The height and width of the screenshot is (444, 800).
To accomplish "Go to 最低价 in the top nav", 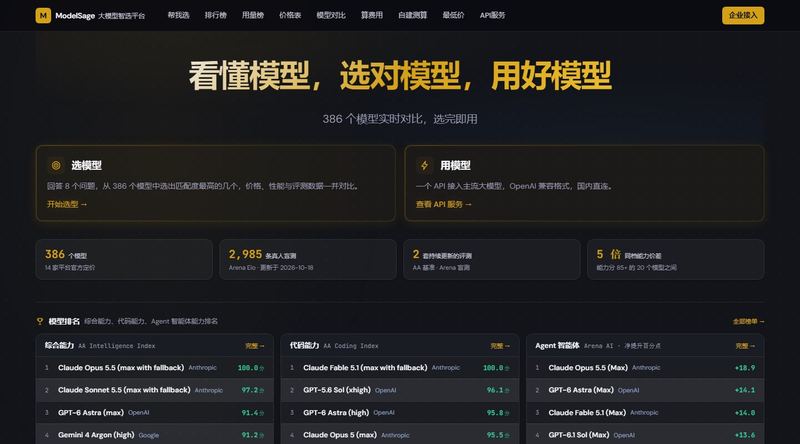I will 453,15.
